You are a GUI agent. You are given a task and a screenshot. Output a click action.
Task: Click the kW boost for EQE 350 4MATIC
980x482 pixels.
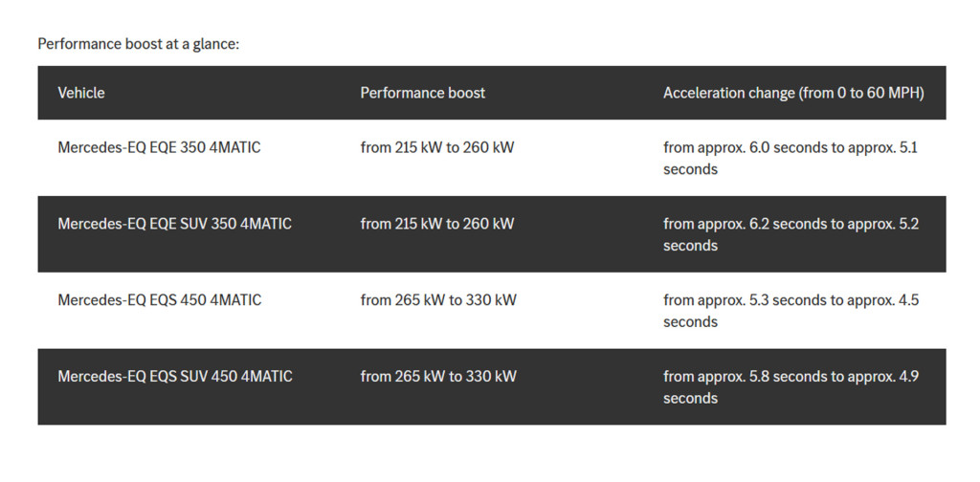click(x=437, y=147)
